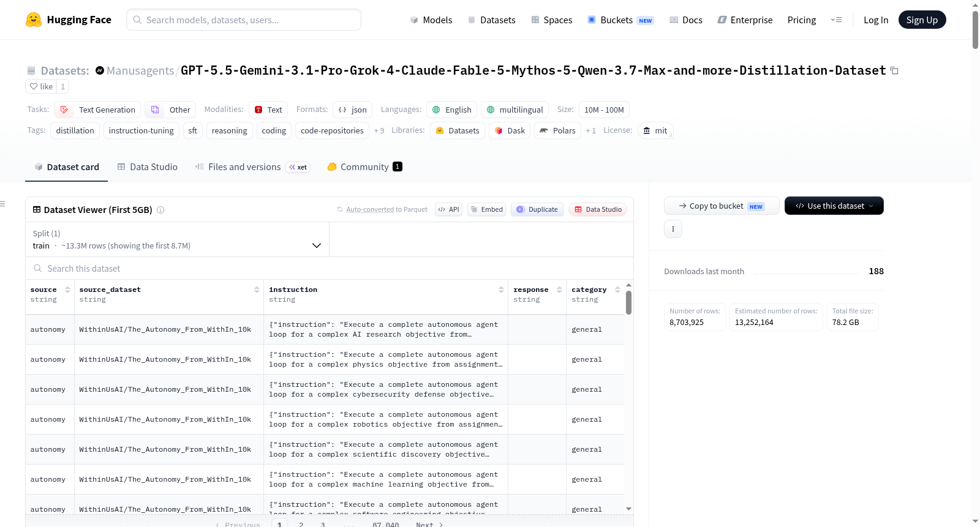Click the heart like button
Screen dimensions: 980x527
41,86
